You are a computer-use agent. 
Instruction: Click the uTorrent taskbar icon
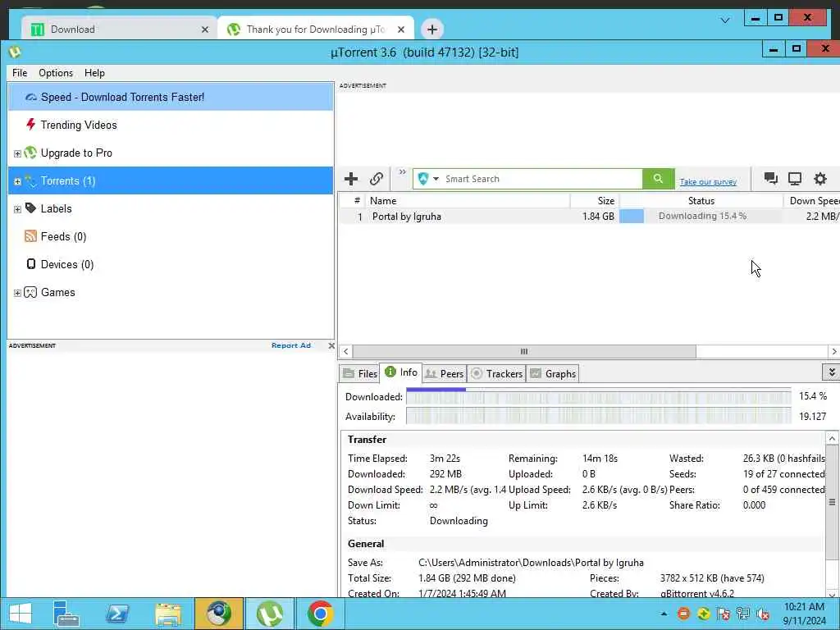(270, 614)
